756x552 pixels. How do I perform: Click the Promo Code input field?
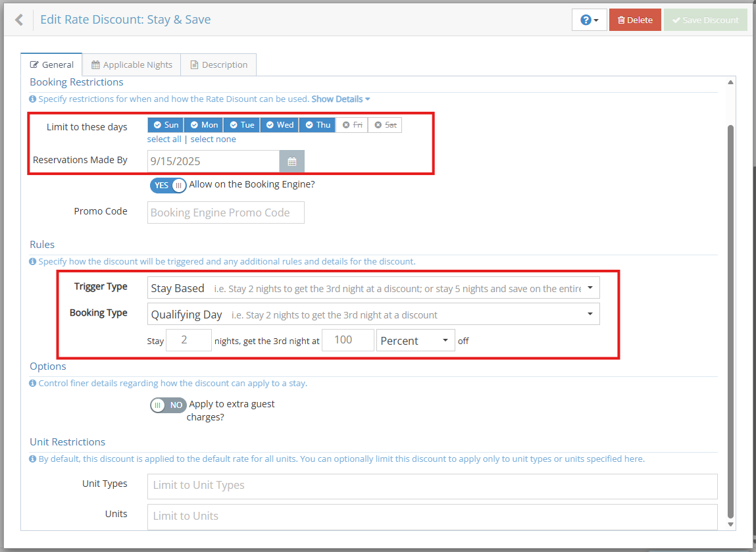226,213
